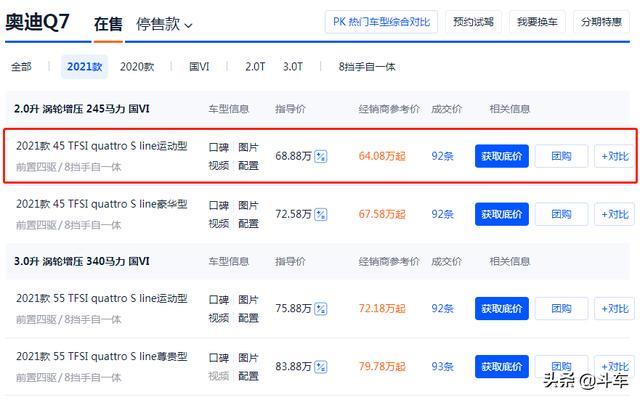640x400 pixels.
Task: Open 视频 for 45 TFSI 豪华型
Action: pyautogui.click(x=219, y=223)
